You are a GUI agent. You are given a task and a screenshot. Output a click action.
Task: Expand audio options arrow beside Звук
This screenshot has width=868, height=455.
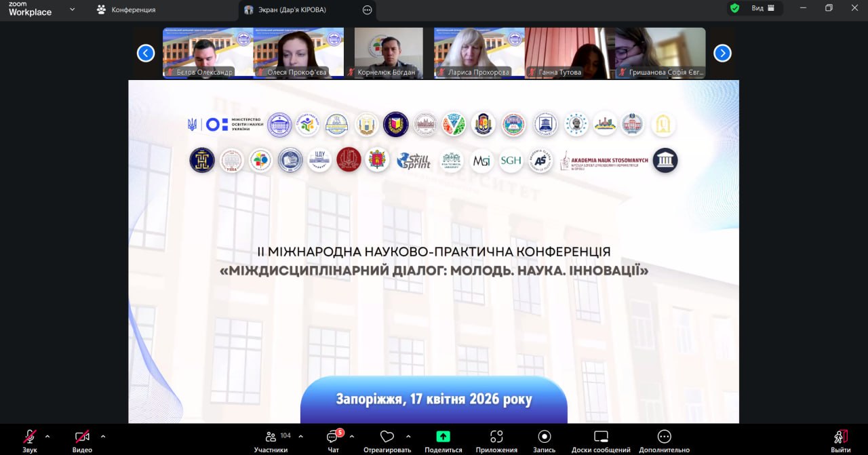[x=47, y=436]
